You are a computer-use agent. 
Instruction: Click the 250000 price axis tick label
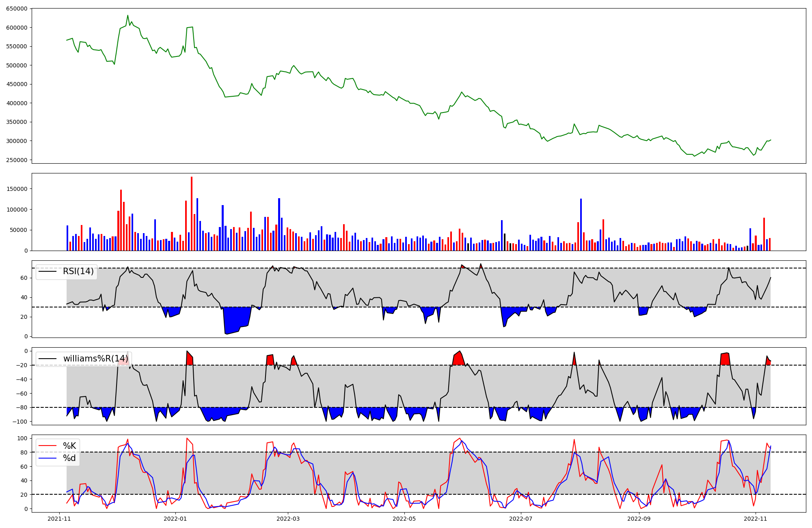click(17, 160)
